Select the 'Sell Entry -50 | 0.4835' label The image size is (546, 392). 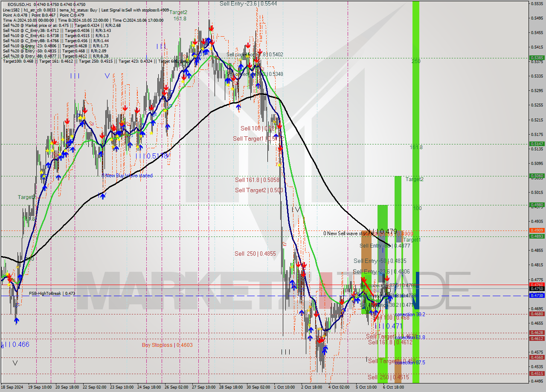(x=380, y=261)
